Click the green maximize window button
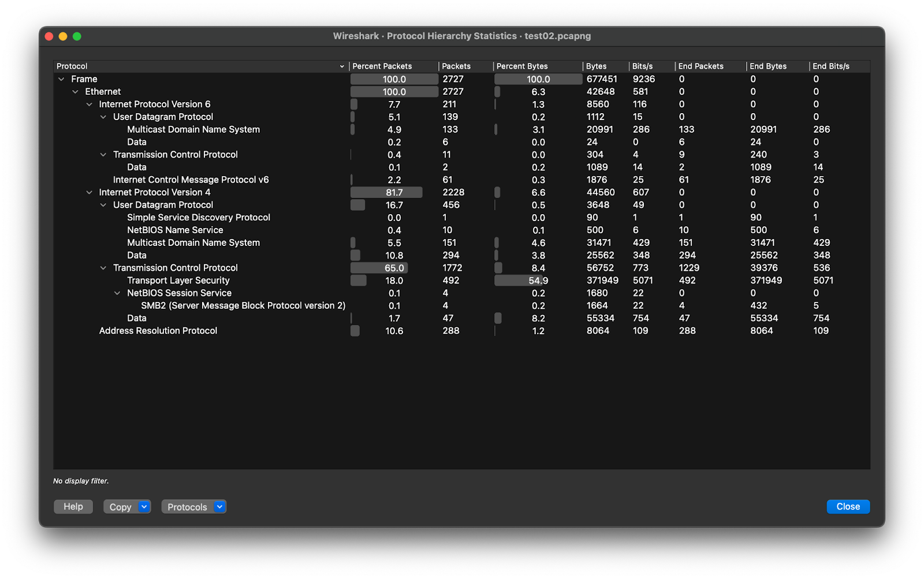The height and width of the screenshot is (579, 924). (x=77, y=36)
